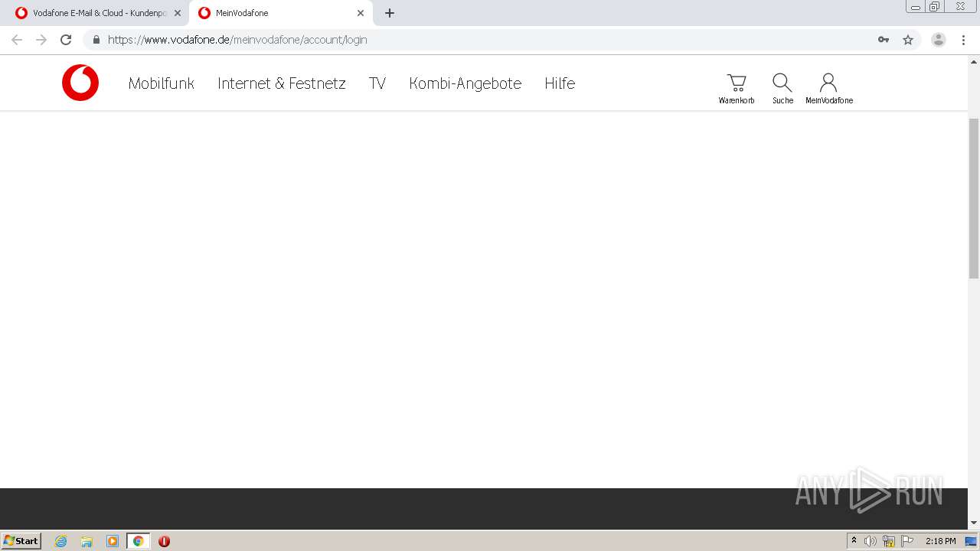Click the red Opera taskbar icon

tap(164, 541)
